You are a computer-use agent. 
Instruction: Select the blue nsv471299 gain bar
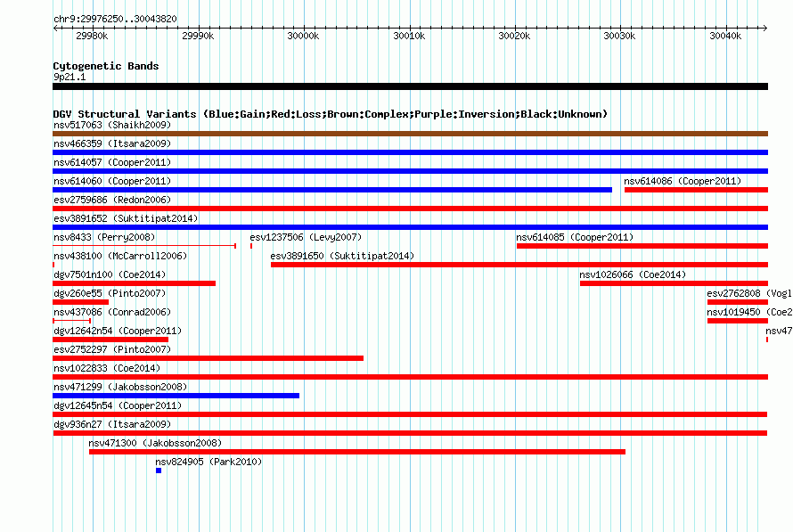click(176, 396)
